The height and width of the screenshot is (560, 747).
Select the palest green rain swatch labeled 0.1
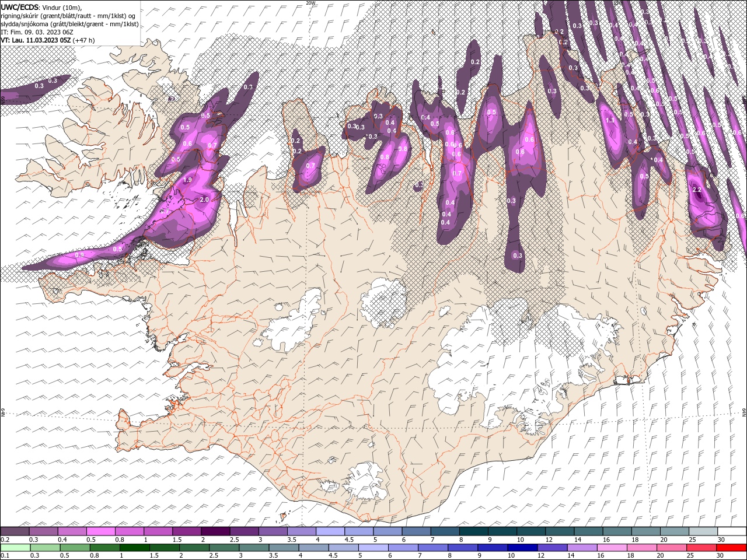point(15,548)
